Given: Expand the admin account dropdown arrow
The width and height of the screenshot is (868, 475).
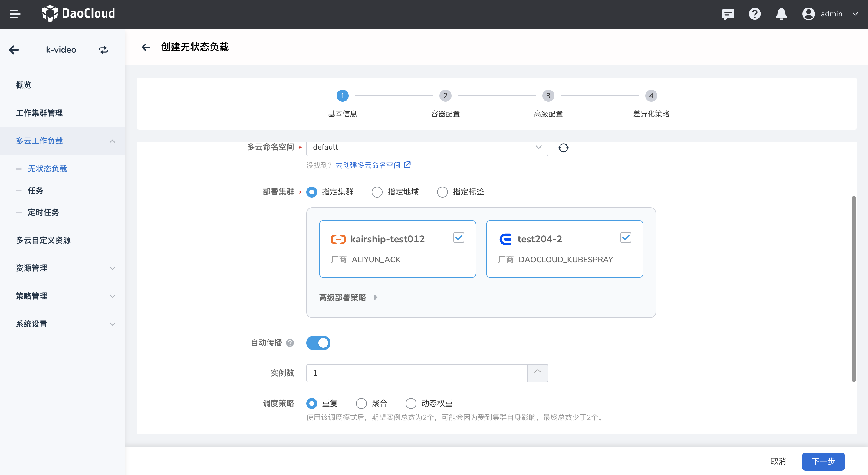Looking at the screenshot, I should (855, 14).
